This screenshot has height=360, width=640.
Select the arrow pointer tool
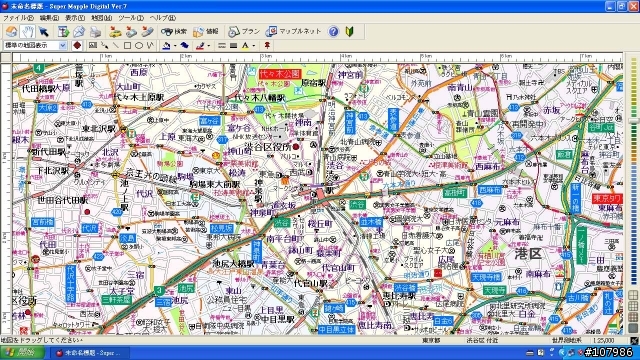(x=43, y=31)
